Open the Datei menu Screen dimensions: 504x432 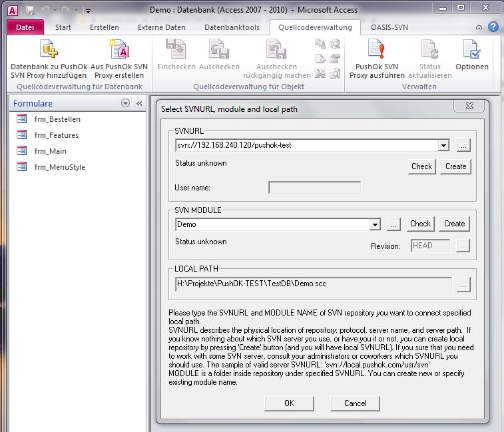(x=25, y=27)
